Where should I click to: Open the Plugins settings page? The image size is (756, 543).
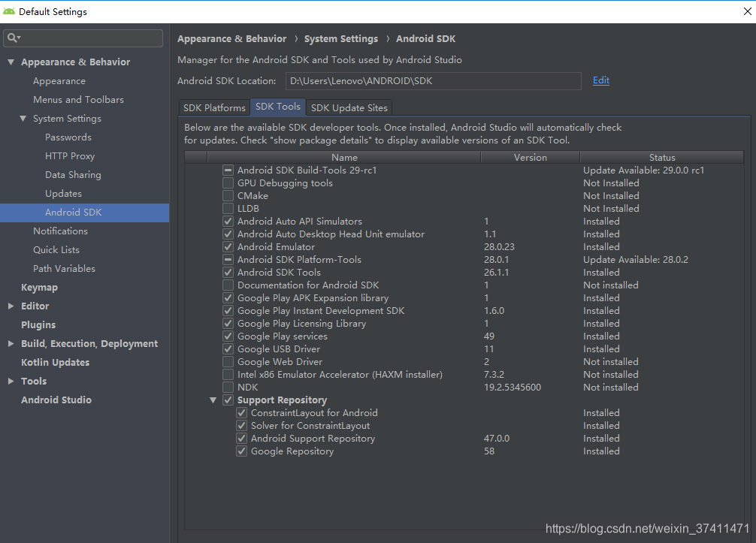pos(38,325)
